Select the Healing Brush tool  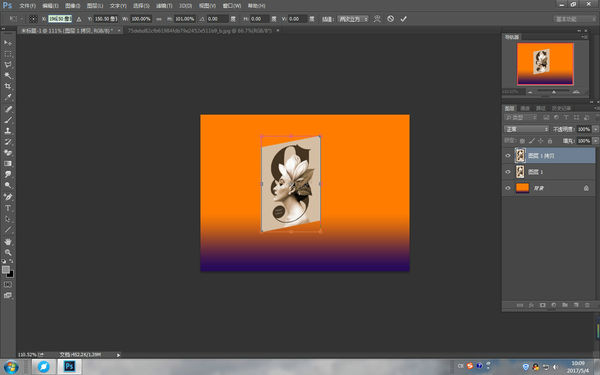coord(8,109)
